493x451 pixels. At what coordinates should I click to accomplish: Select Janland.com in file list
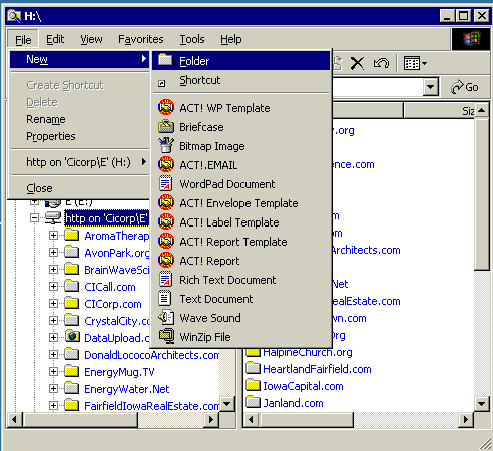pos(293,403)
